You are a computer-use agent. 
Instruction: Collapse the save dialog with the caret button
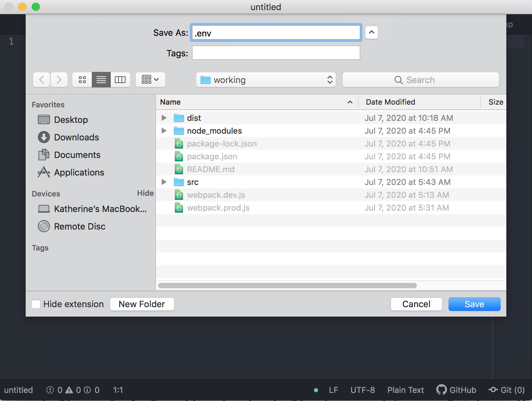tap(371, 32)
